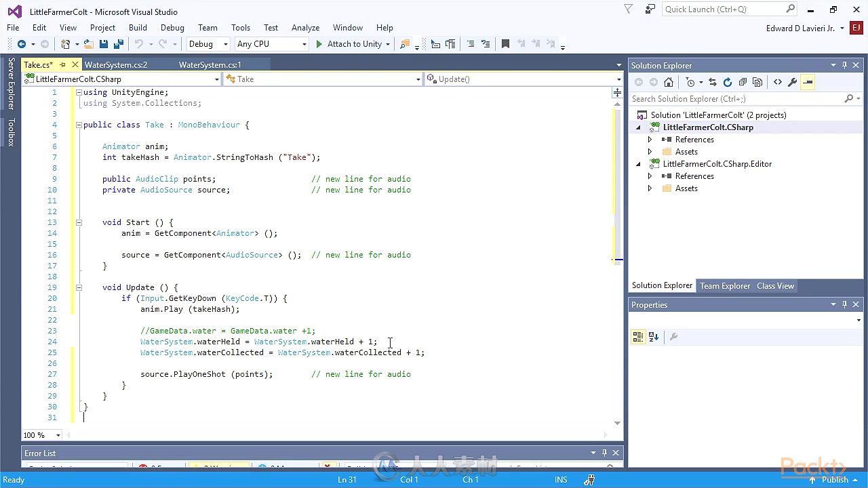Refresh the Solution Explorer
The height and width of the screenshot is (488, 868).
(728, 82)
